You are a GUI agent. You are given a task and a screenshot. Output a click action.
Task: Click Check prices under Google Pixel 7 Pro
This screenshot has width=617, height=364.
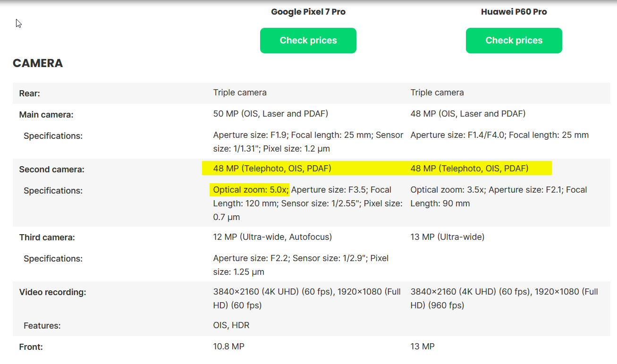(x=308, y=41)
